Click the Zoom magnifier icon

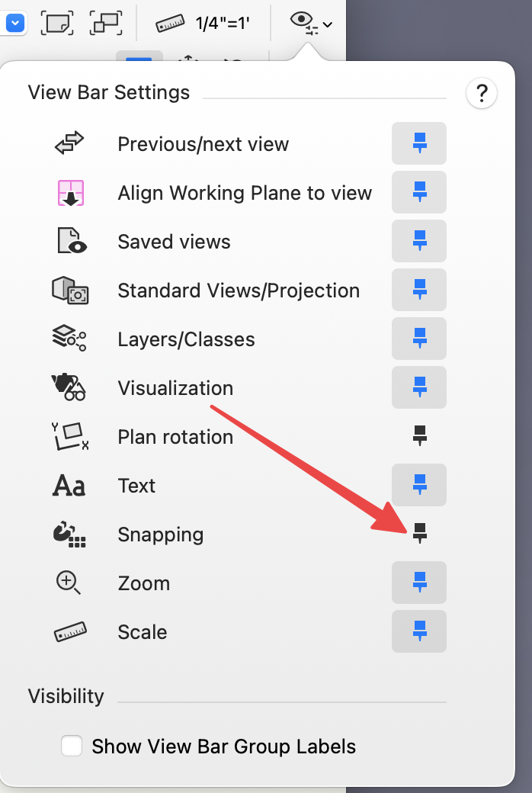coord(67,582)
